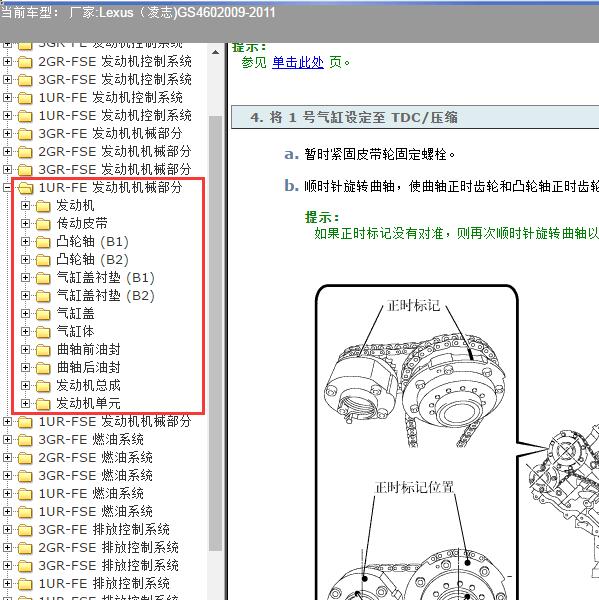Click the step 4 heading 将1号气缸设定至TDC/压缩
Screen dimensions: 599x600
354,117
